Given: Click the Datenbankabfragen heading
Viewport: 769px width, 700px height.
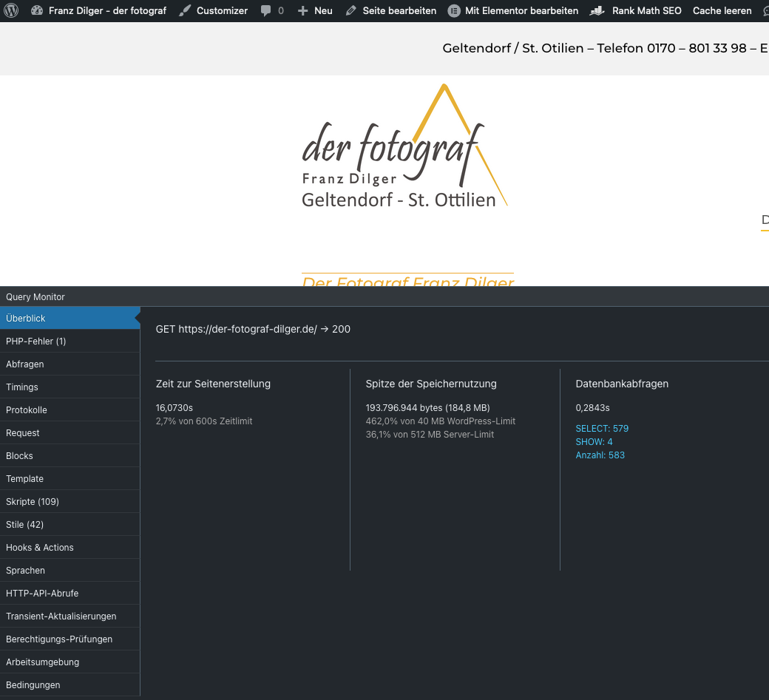Looking at the screenshot, I should pos(622,384).
